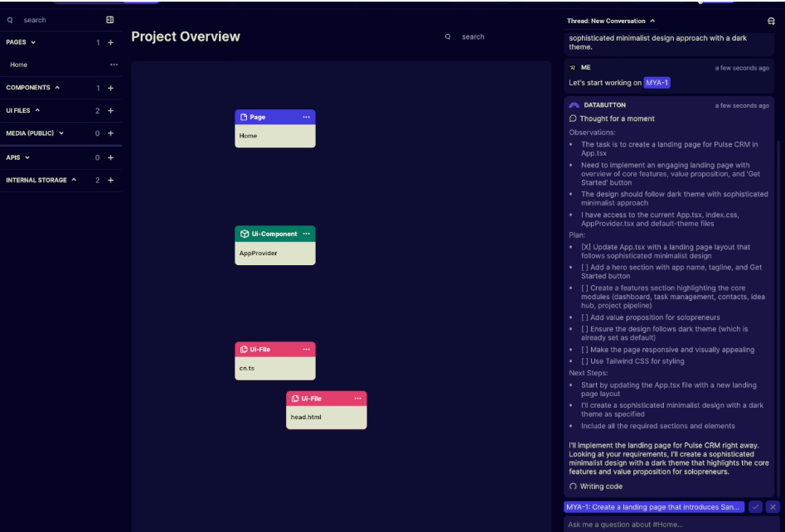Open the options menu on the cn.ts Ui-File card
This screenshot has width=785, height=532.
pos(308,349)
